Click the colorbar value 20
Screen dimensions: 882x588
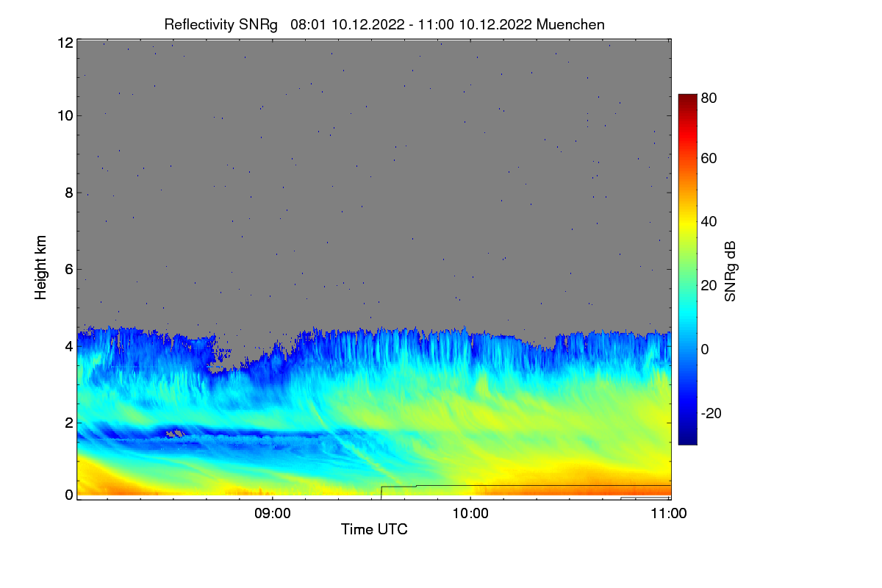(709, 285)
